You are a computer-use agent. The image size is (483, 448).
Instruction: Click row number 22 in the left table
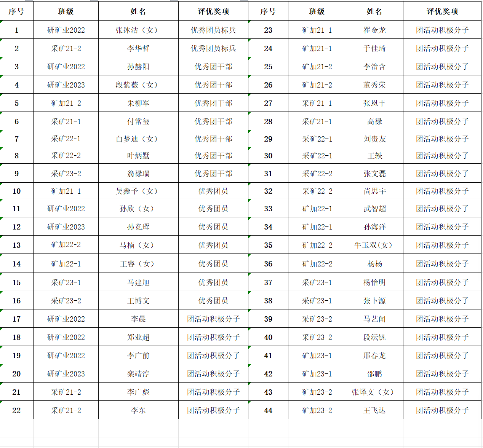pyautogui.click(x=16, y=410)
